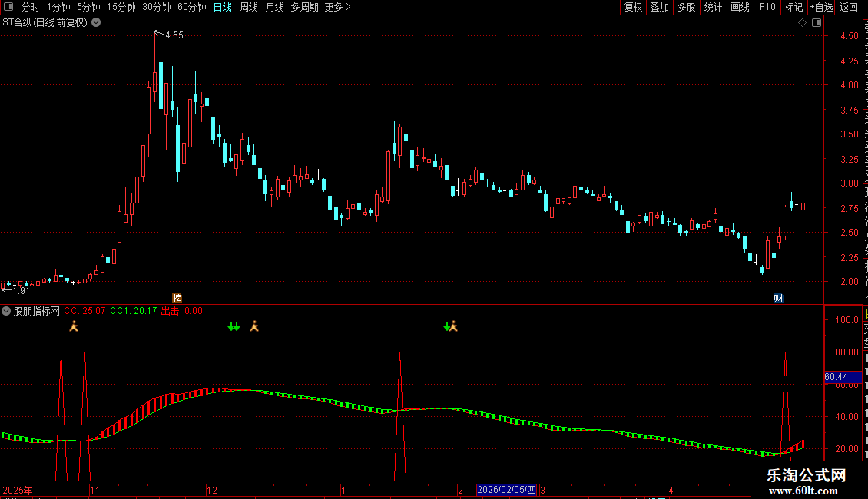This screenshot has height=499, width=868.
Task: Open the F10 company info
Action: [x=767, y=7]
